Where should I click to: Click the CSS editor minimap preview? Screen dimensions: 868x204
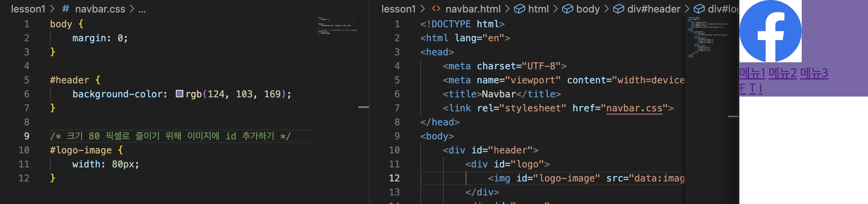click(337, 26)
